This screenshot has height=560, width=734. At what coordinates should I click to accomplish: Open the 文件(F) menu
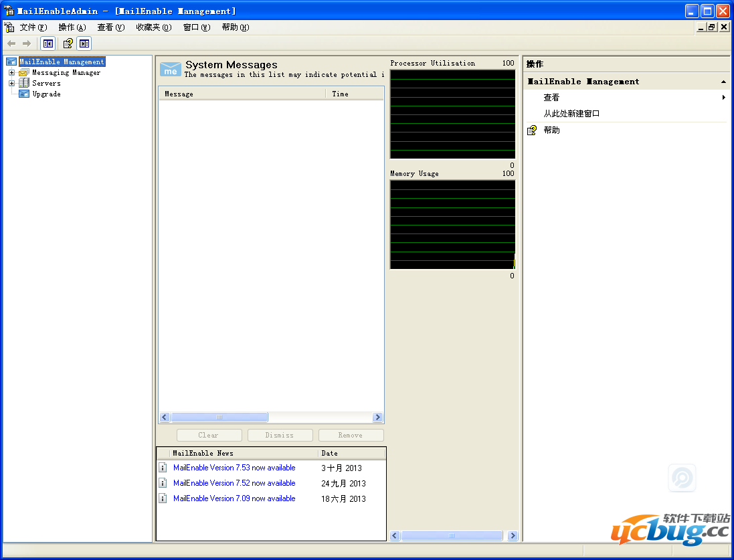coord(33,27)
